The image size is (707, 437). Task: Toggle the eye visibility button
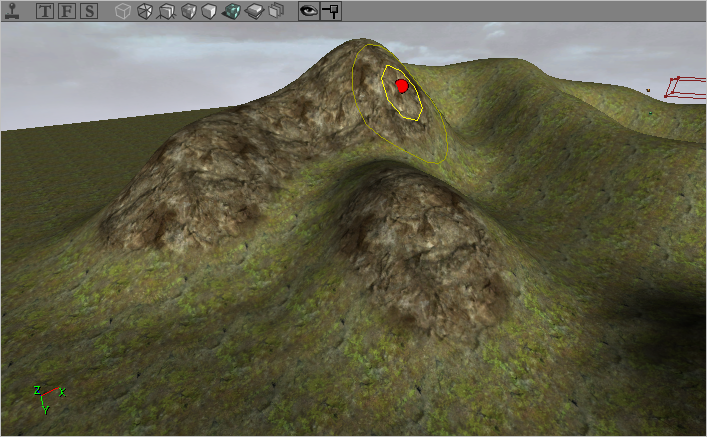tap(309, 11)
